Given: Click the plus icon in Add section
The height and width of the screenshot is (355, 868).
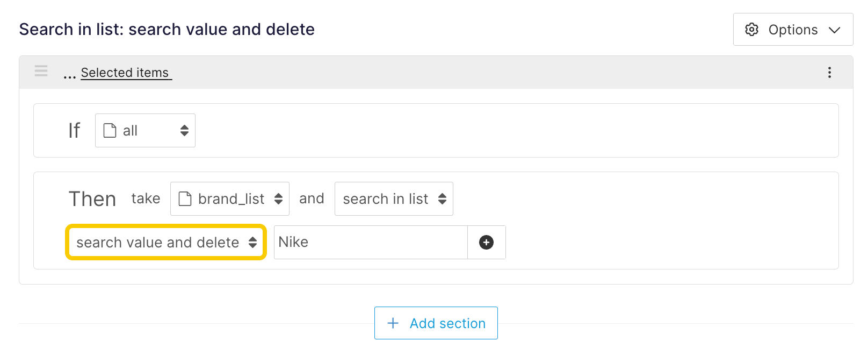Looking at the screenshot, I should (393, 323).
